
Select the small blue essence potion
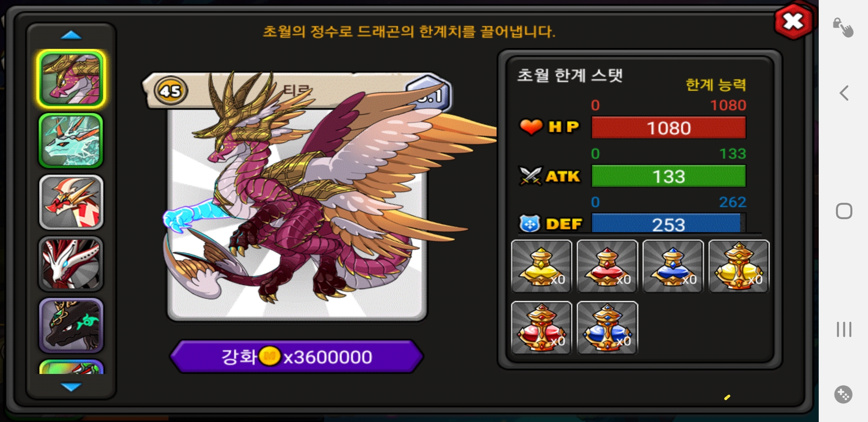coord(673,266)
